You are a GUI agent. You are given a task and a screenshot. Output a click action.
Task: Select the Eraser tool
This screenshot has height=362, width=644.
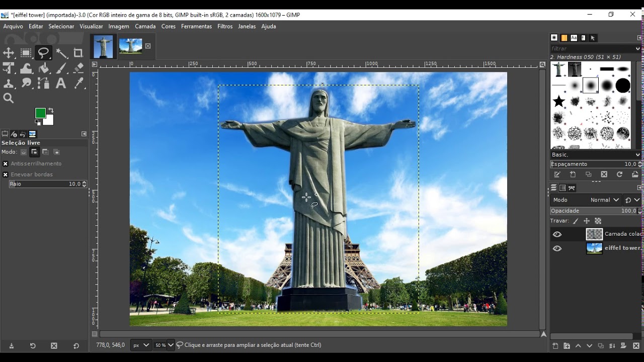(x=78, y=68)
